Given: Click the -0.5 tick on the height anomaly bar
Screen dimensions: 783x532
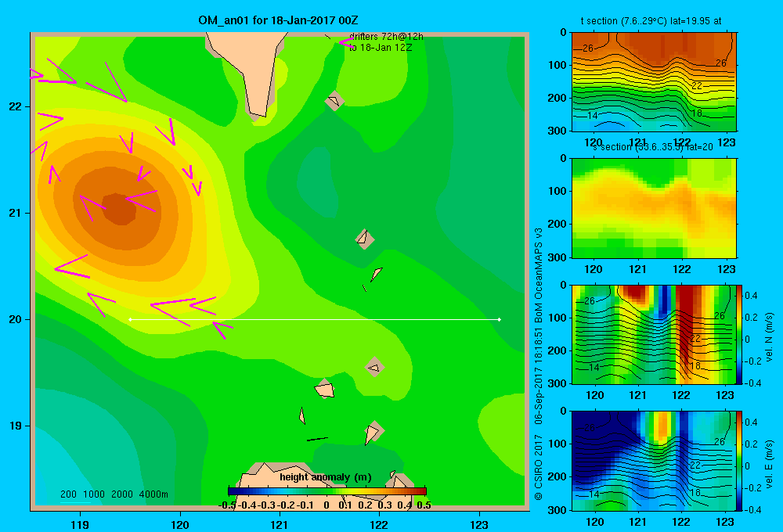Looking at the screenshot, I should [227, 505].
